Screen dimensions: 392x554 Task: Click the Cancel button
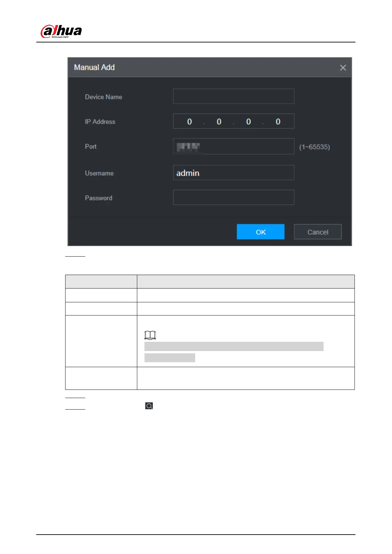point(318,232)
